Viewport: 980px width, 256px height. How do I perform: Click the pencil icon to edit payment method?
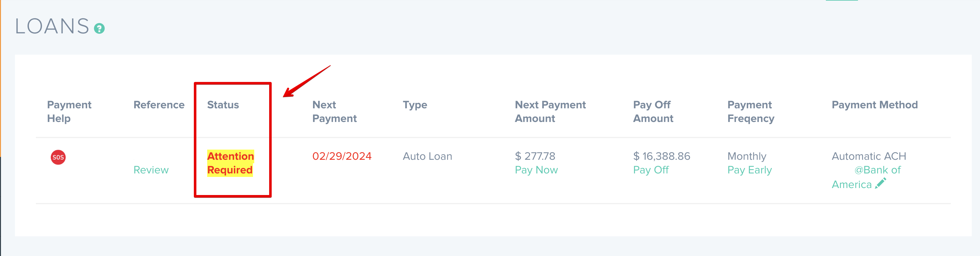[x=881, y=184]
